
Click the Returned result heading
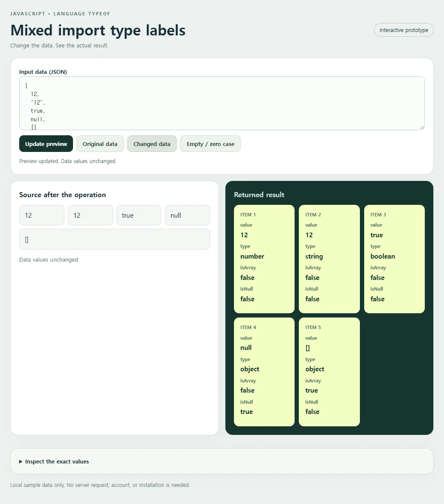point(259,195)
